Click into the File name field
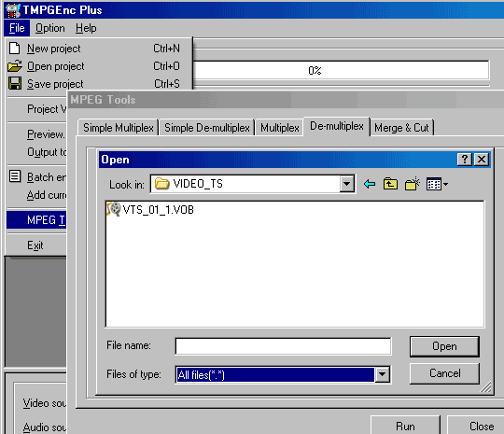This screenshot has width=504, height=434. point(283,346)
